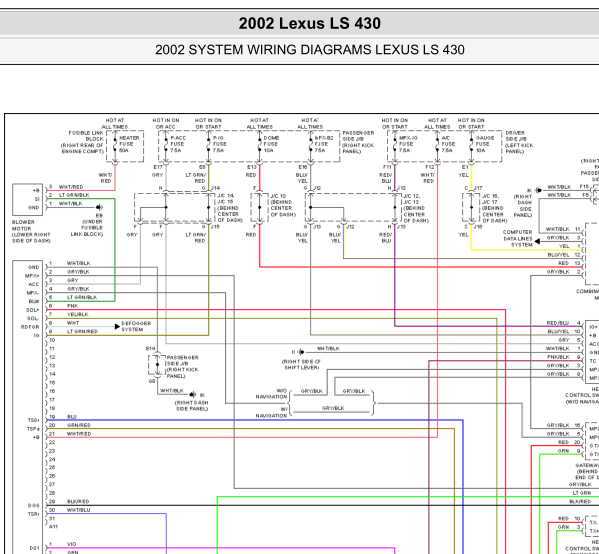This screenshot has height=554, width=599.
Task: Click the TSR+ terminal label
Action: coord(34,514)
